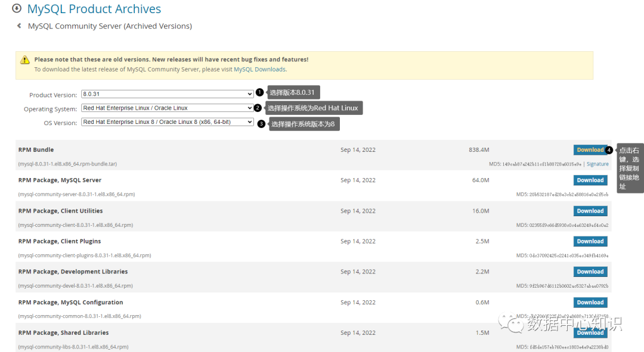
Task: Click the numbered marker 3 annotation
Action: [261, 123]
